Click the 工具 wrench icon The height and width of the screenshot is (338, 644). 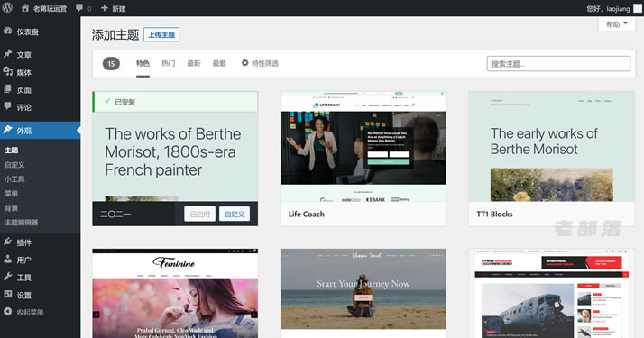pyautogui.click(x=8, y=277)
